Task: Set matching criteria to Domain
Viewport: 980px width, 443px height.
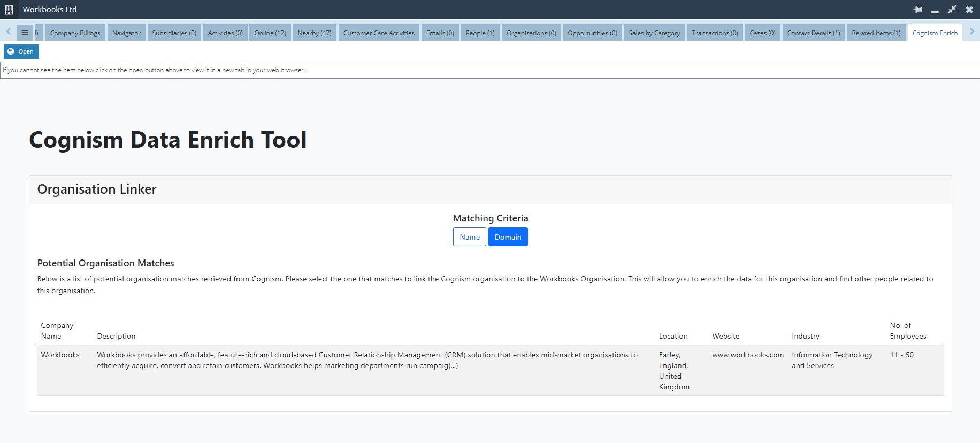Action: point(508,237)
